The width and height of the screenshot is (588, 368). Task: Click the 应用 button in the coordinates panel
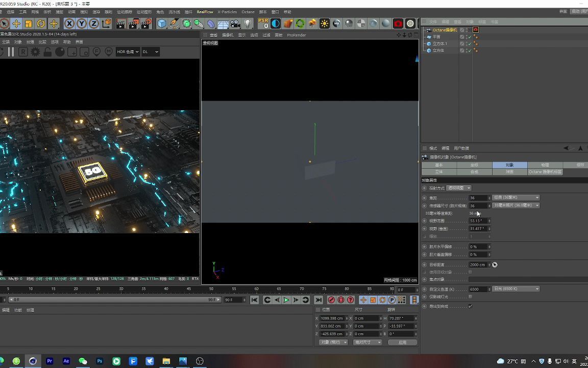tap(402, 342)
